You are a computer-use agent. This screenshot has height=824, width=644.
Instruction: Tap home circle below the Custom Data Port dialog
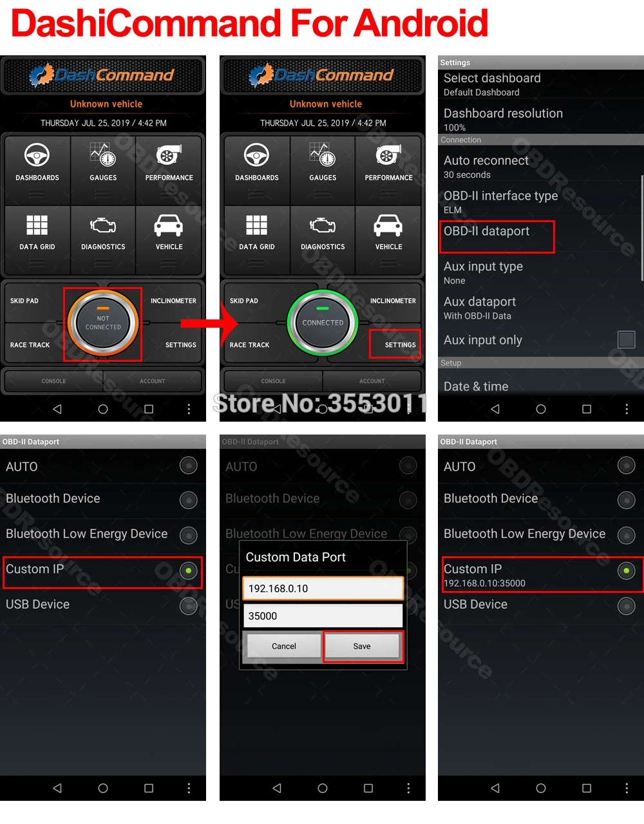click(x=323, y=788)
